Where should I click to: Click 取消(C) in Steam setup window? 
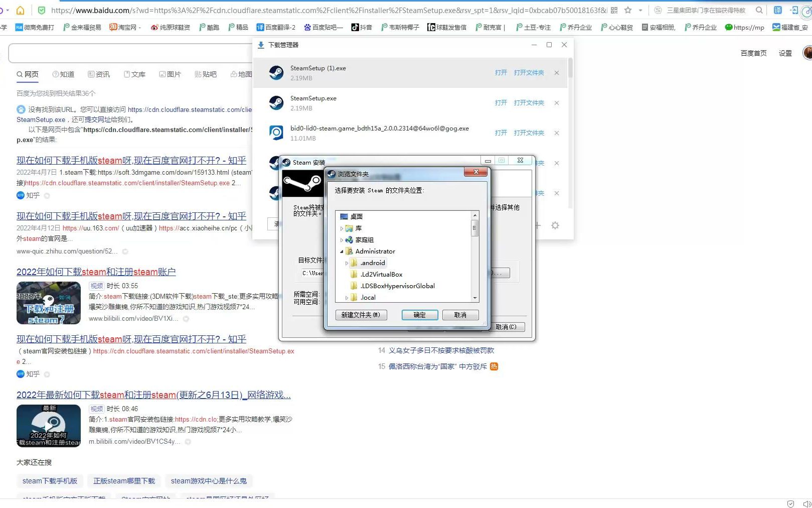pos(506,327)
